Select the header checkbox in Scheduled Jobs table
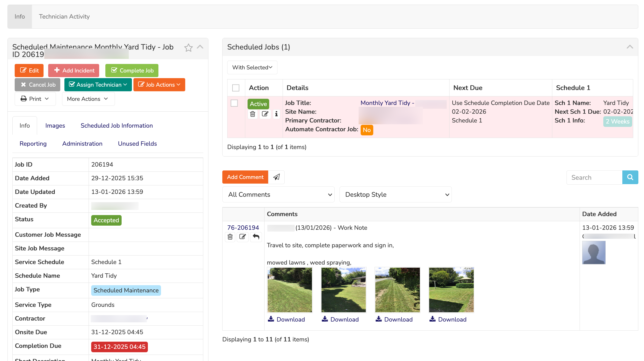This screenshot has height=361, width=644. pyautogui.click(x=236, y=88)
